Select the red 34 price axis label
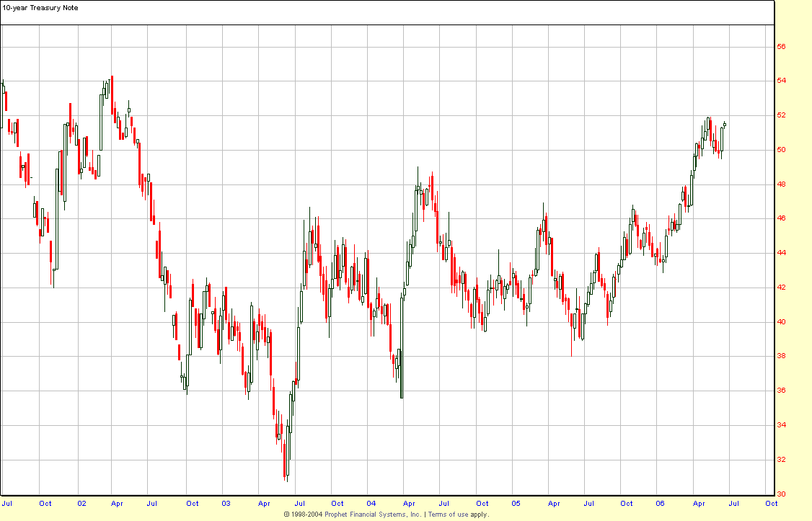Viewport: 812px width, 521px height. tap(781, 425)
